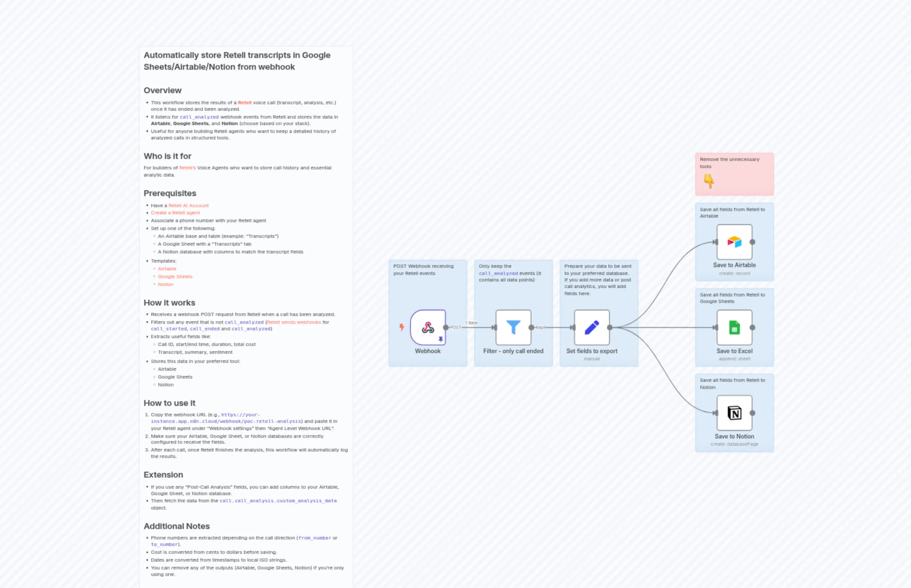Viewport: 911px width, 588px height.
Task: Open the Google Sheets template link
Action: (175, 276)
